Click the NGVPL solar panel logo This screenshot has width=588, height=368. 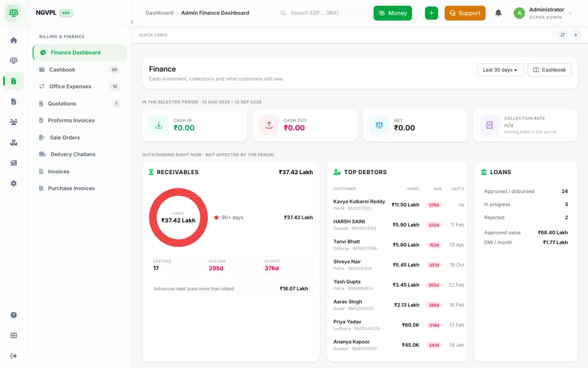(14, 13)
